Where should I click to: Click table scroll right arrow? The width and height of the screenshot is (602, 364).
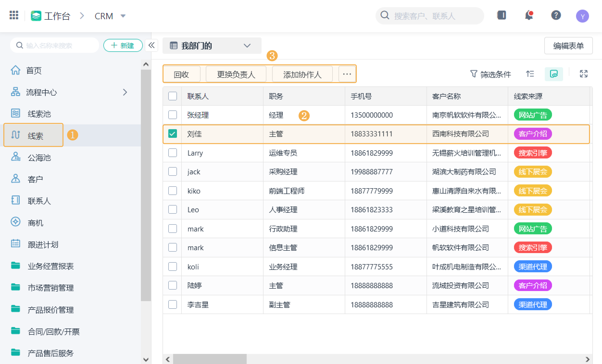click(588, 359)
